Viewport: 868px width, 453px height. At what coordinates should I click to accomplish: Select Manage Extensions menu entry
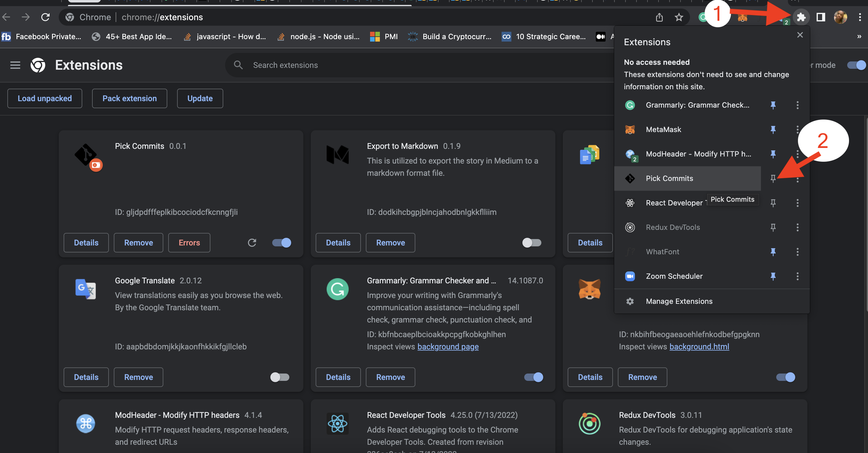point(679,301)
